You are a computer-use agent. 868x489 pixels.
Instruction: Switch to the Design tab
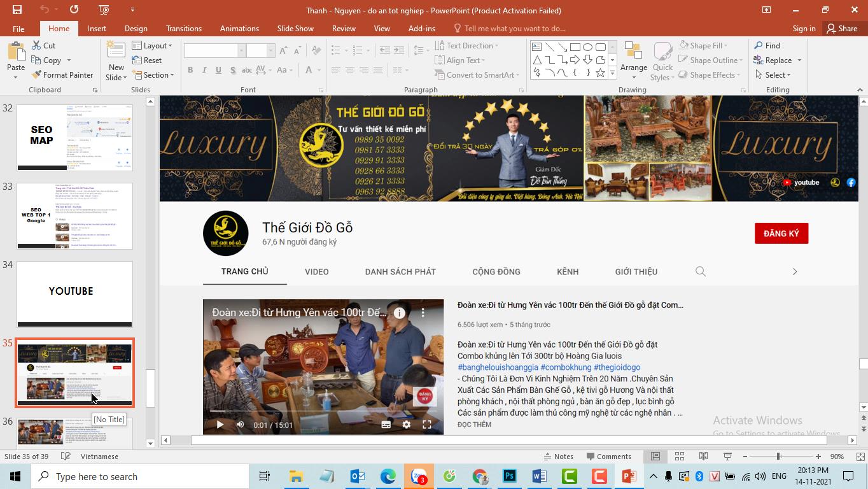136,28
